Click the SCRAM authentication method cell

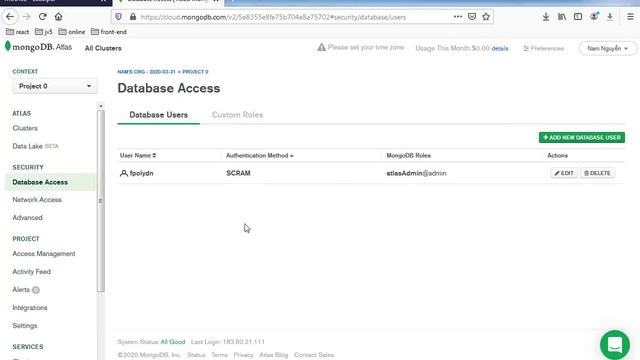coord(238,173)
